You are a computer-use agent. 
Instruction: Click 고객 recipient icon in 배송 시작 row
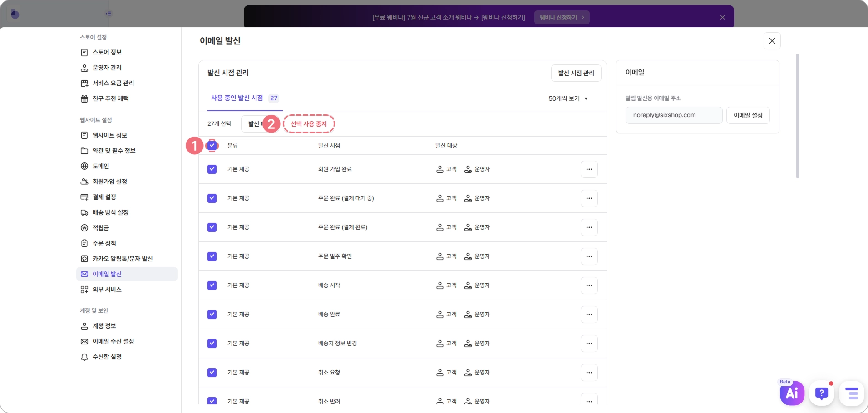pos(439,285)
